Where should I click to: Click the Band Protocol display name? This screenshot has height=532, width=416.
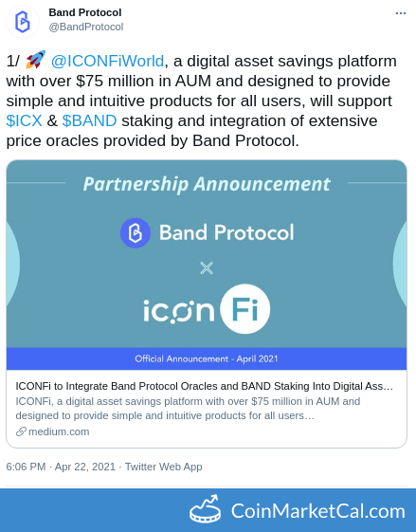pos(85,12)
